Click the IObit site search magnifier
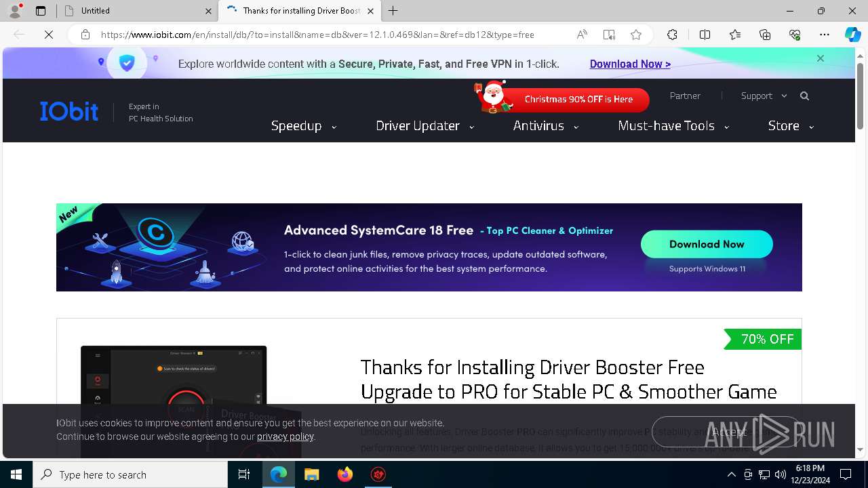Screen dimensions: 868x488 click(x=804, y=96)
